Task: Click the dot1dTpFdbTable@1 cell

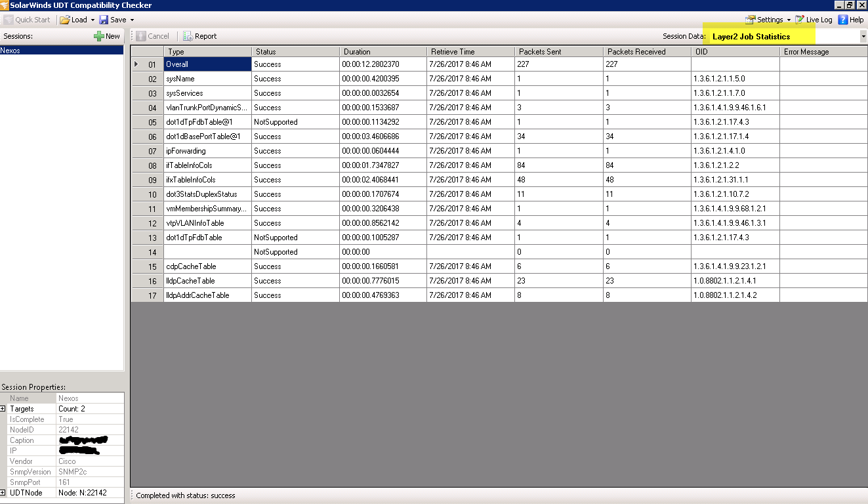Action: [207, 122]
